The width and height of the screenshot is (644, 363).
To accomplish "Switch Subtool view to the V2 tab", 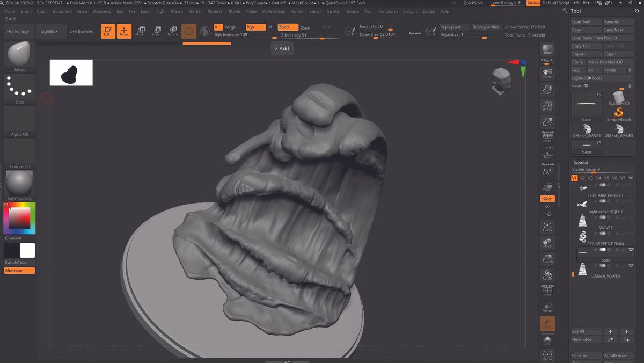I will tap(582, 177).
